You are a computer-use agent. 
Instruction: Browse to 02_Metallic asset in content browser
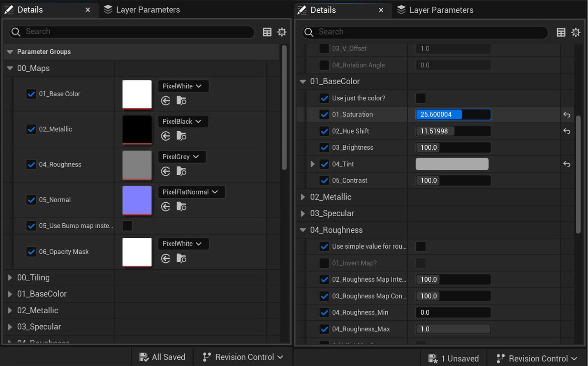(x=181, y=136)
